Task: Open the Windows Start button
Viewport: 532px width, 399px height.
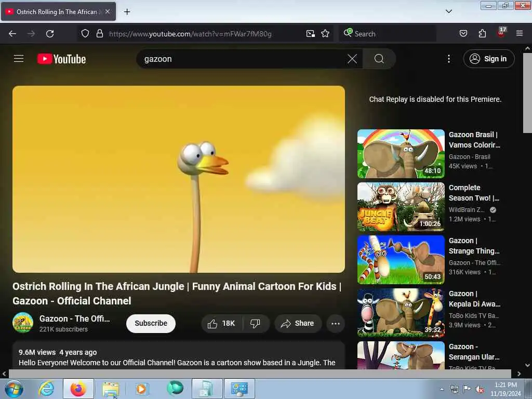Action: click(14, 389)
